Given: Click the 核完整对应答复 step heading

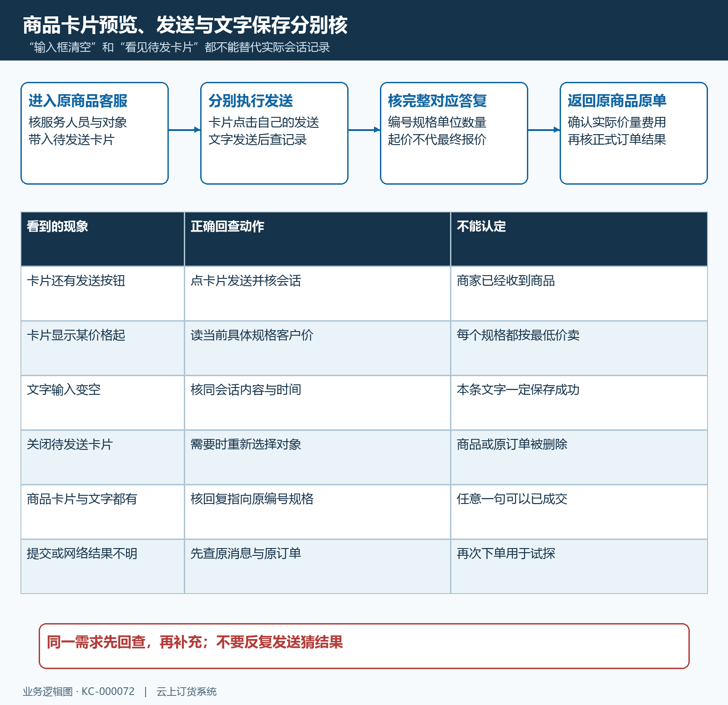Looking at the screenshot, I should coord(437,101).
